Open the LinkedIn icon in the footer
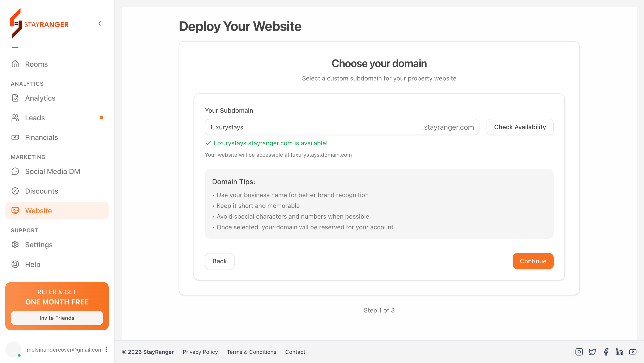Screen dimensions: 644x363 pyautogui.click(x=619, y=352)
